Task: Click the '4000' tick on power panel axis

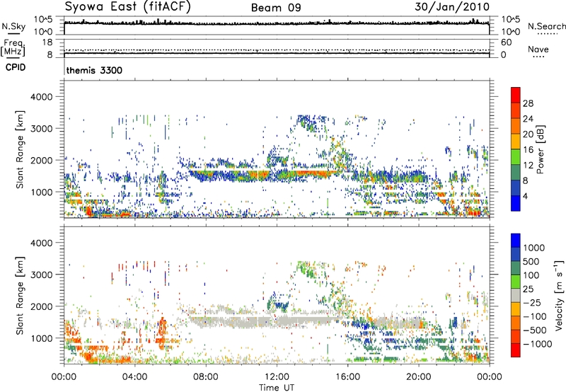Action: click(41, 97)
